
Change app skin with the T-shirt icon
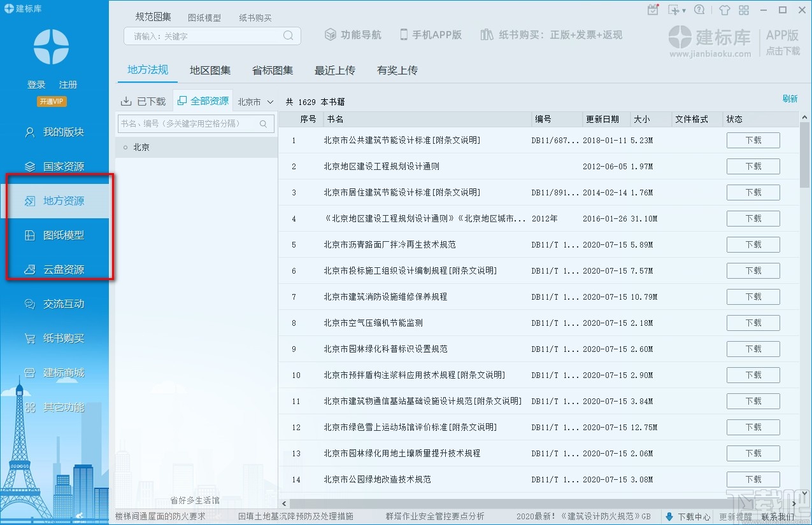point(725,10)
